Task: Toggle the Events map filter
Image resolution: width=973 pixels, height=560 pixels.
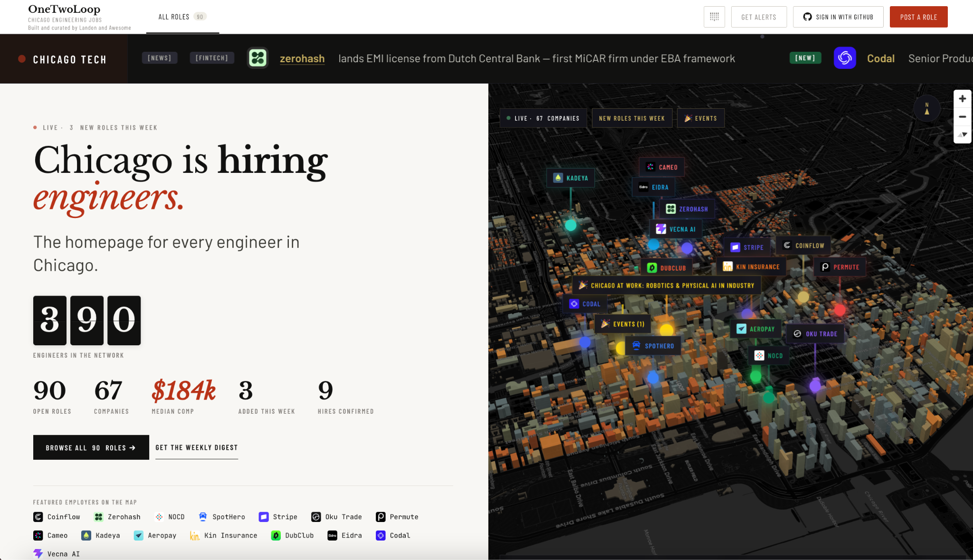Action: pyautogui.click(x=701, y=118)
